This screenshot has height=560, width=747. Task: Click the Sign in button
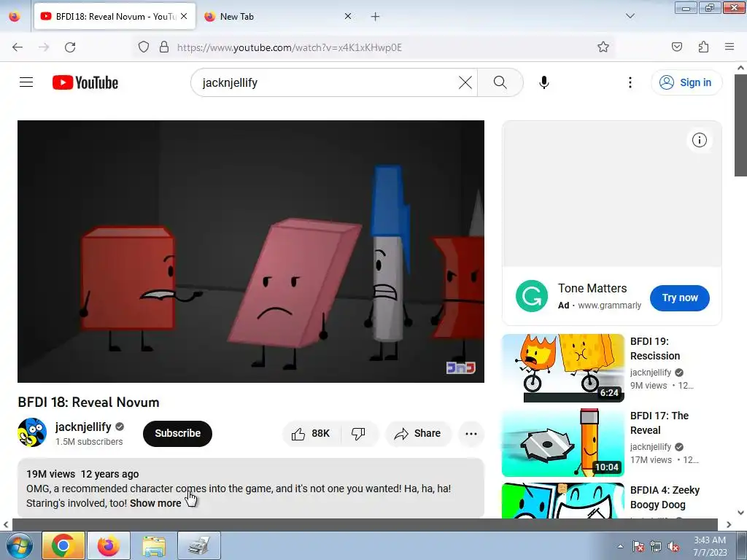pyautogui.click(x=686, y=82)
